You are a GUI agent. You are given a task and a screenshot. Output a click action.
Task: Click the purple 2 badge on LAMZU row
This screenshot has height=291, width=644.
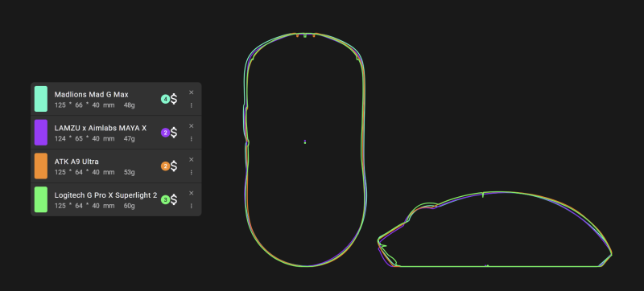point(165,133)
